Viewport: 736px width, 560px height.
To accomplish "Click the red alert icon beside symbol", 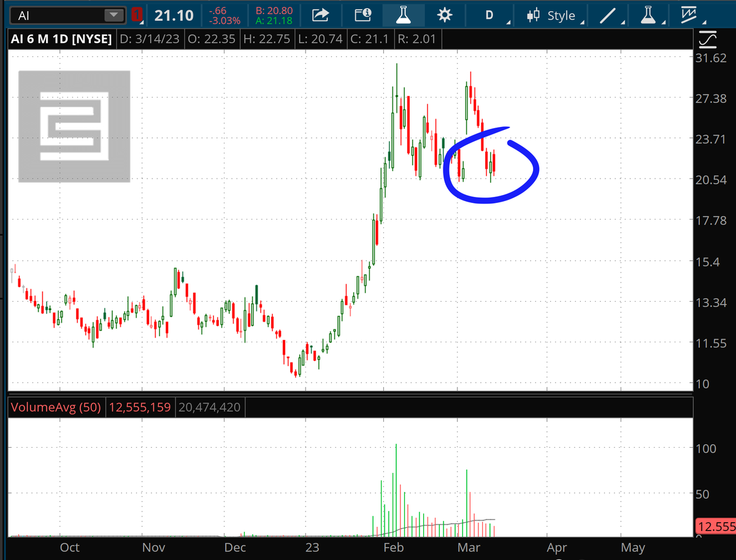I will tap(137, 15).
